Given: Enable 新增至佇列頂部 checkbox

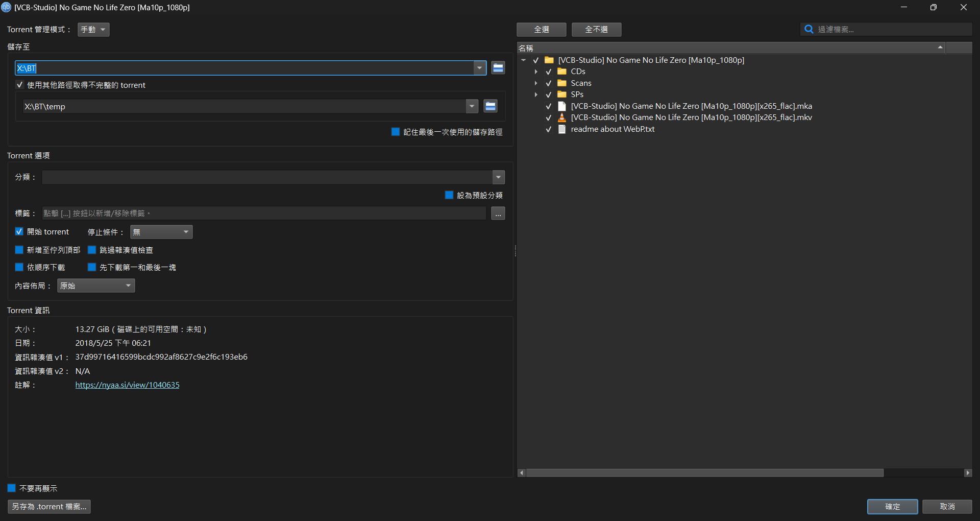Looking at the screenshot, I should pos(19,250).
